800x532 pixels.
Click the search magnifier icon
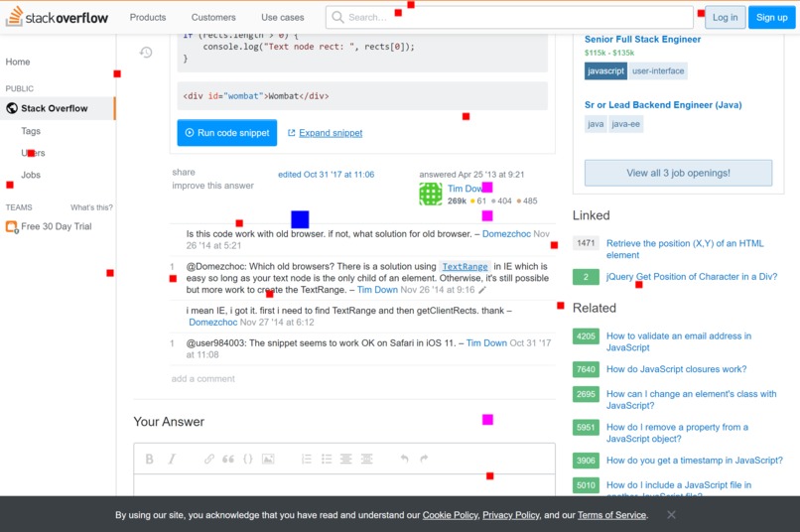[x=337, y=17]
